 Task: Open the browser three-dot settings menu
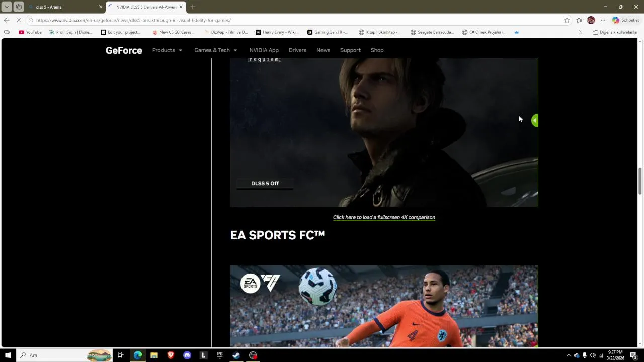pos(603,20)
